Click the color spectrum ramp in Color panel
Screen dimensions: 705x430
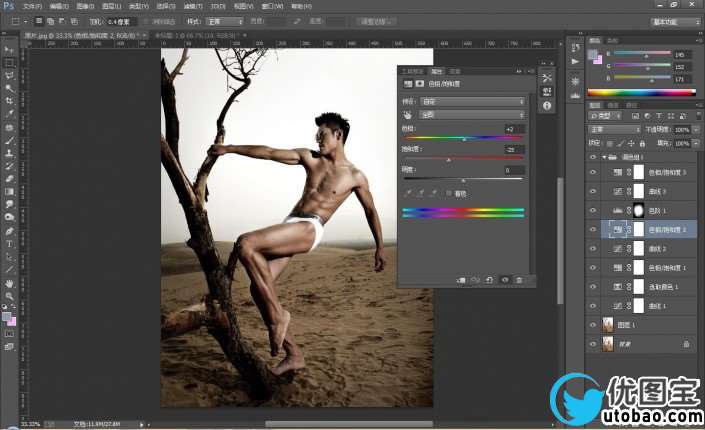pos(642,93)
